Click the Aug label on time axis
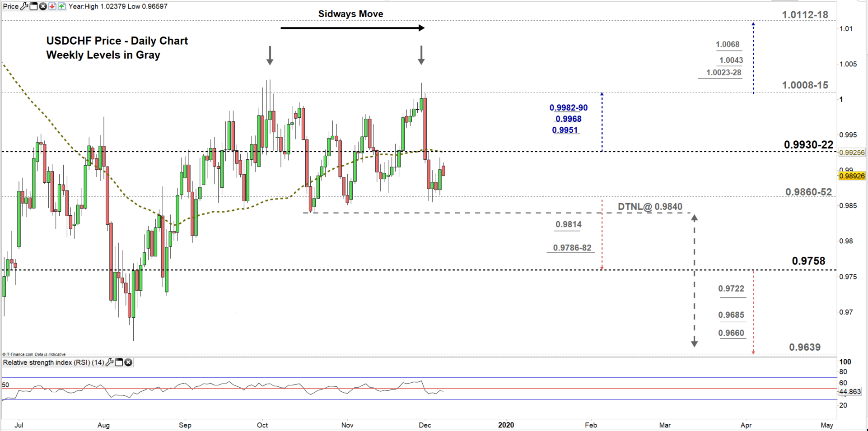This screenshot has width=868, height=431. pyautogui.click(x=103, y=425)
